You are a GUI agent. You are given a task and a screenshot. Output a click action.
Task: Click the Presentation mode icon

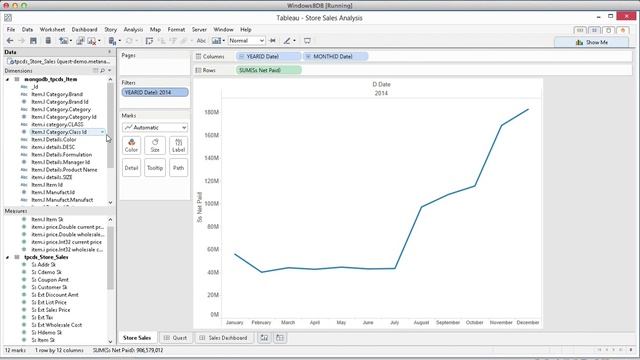click(x=307, y=40)
